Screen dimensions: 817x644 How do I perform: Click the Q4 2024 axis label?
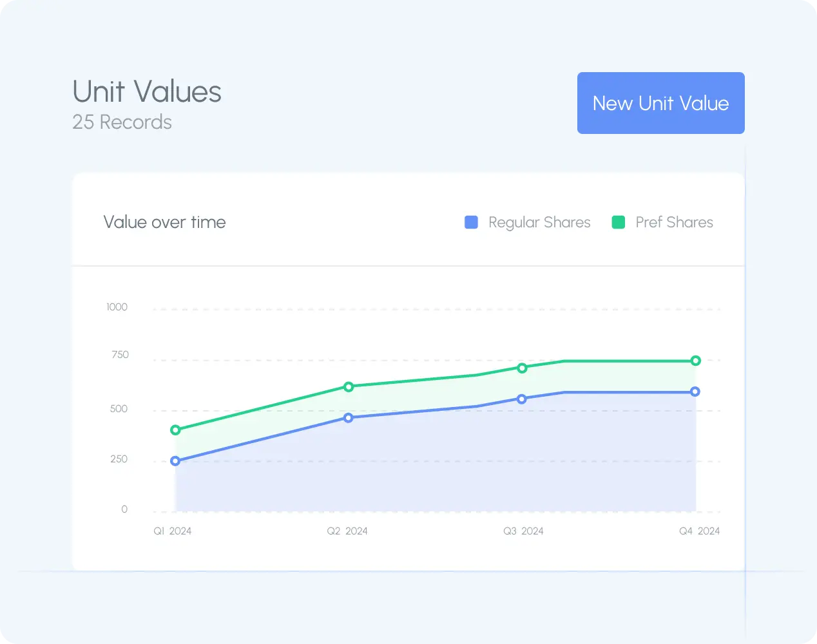[x=699, y=531]
